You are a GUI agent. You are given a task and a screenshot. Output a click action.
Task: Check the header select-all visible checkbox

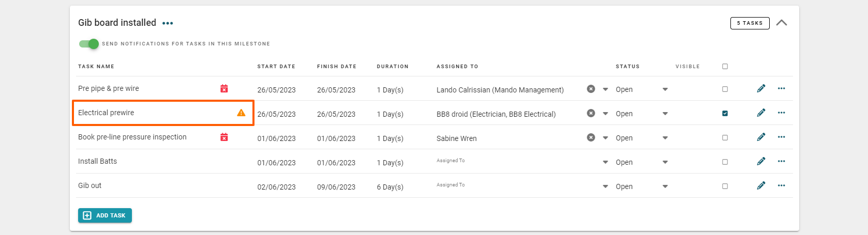coord(725,67)
